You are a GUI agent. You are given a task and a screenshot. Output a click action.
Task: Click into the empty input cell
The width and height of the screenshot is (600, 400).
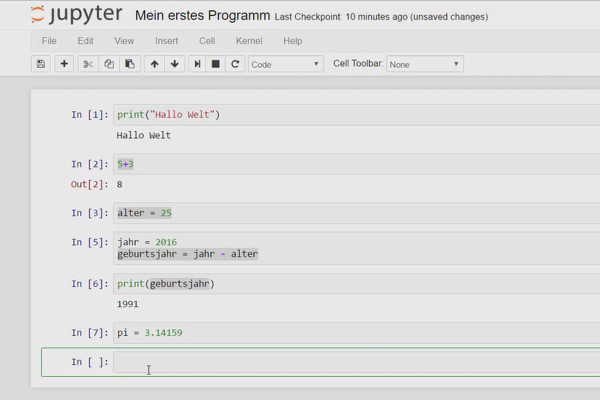357,362
